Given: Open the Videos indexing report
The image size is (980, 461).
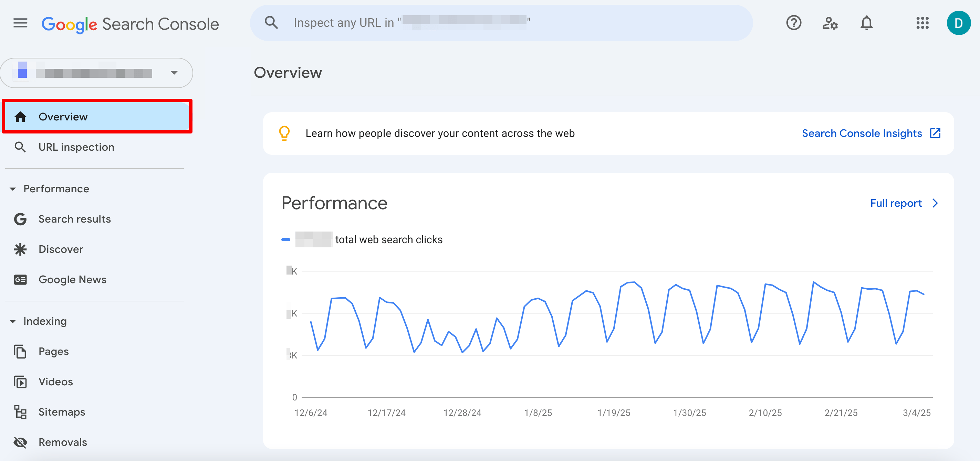Looking at the screenshot, I should [x=55, y=382].
